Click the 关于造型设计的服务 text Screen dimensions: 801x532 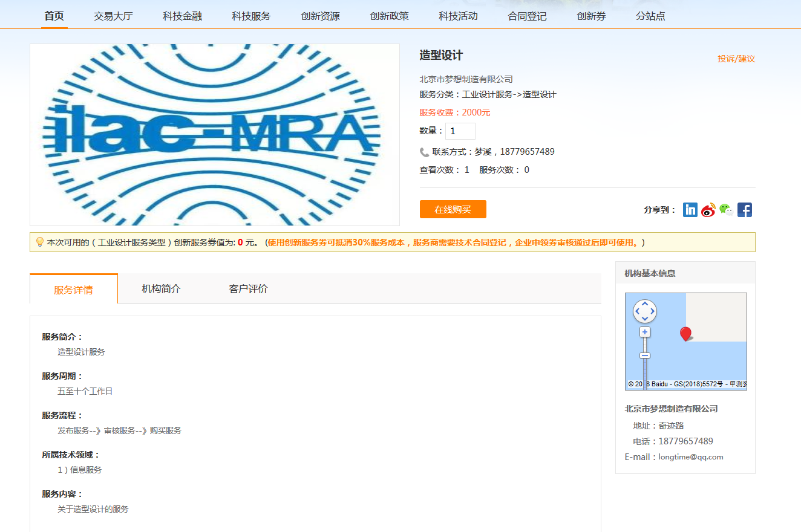click(93, 509)
